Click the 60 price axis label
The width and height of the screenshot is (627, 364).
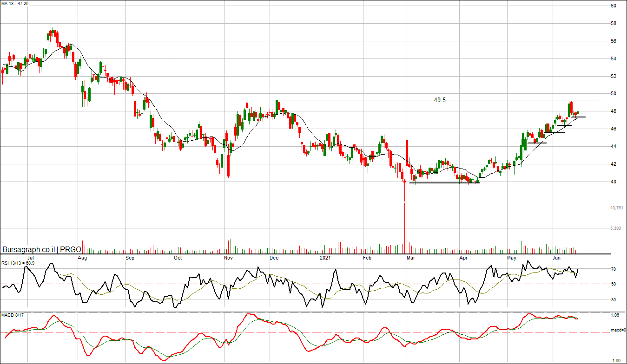613,6
